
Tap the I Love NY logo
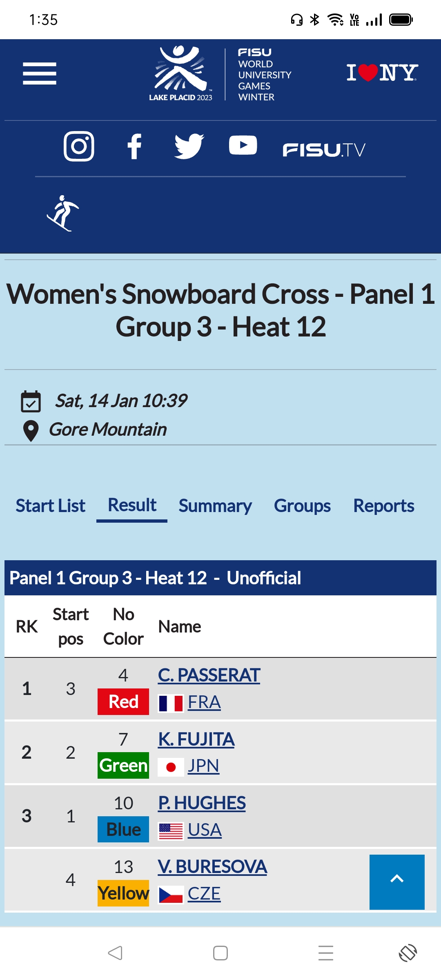[382, 73]
